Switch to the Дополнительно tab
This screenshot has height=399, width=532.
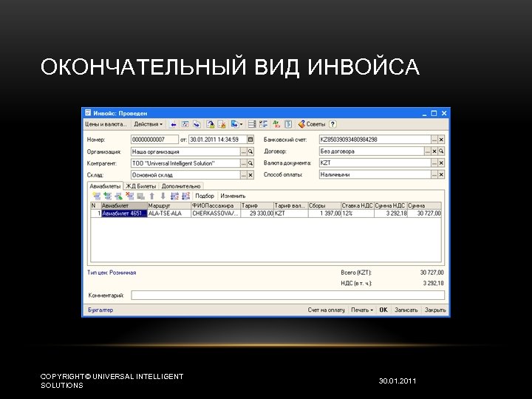click(x=181, y=186)
